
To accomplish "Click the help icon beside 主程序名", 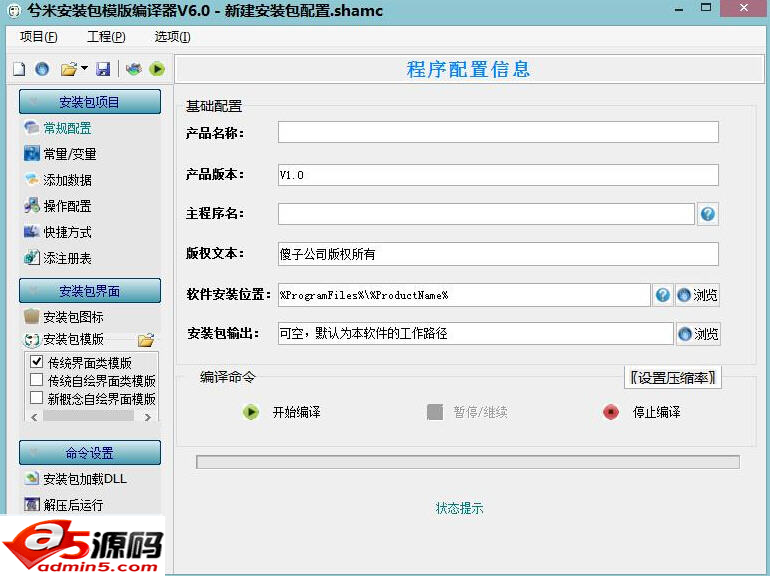I will 708,214.
